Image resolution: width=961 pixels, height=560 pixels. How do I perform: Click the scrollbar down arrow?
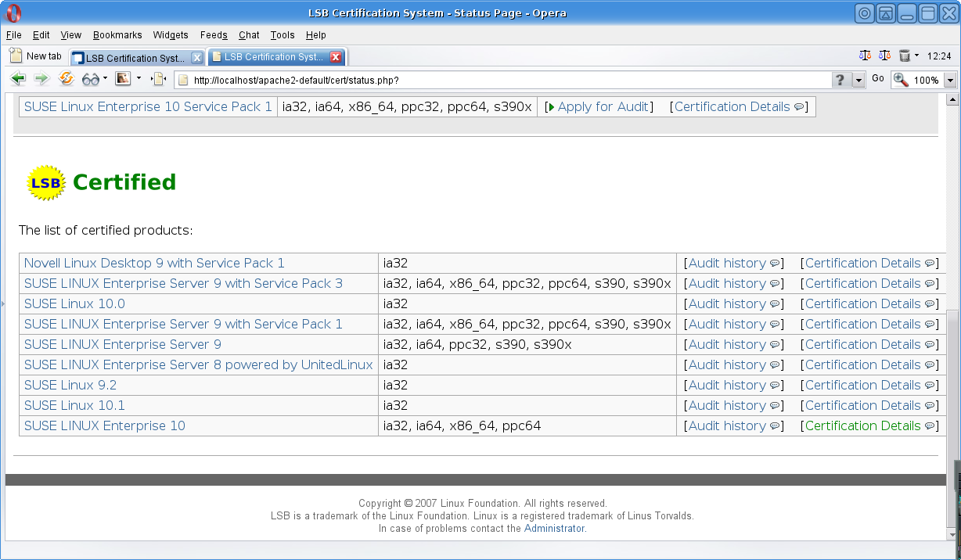click(x=952, y=535)
